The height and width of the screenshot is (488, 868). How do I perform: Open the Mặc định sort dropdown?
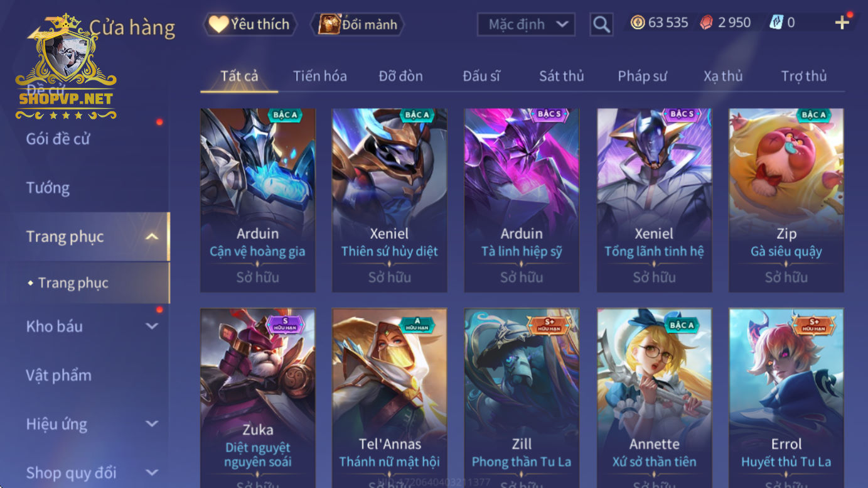point(526,24)
